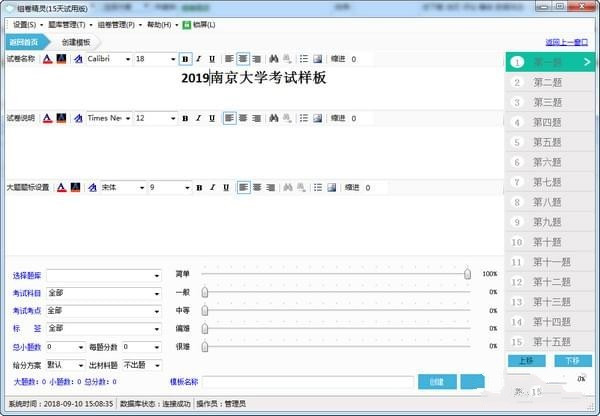Screen dimensions: 600x416
Task: Select 第十题 in the question list
Action: tap(550, 242)
